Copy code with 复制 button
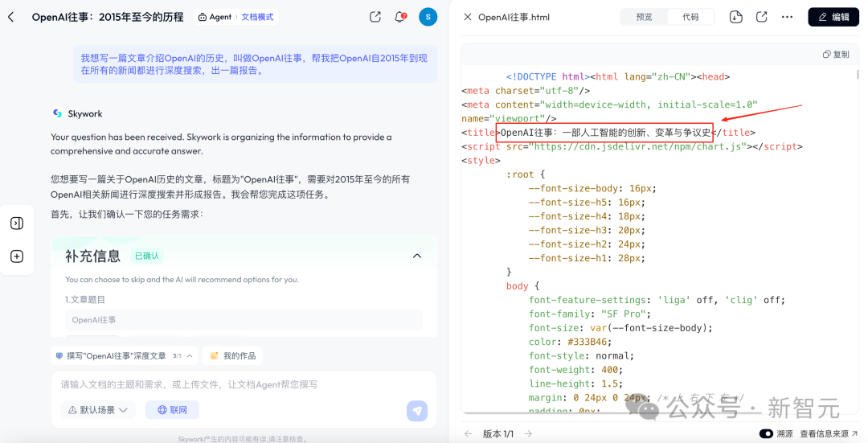 [x=836, y=54]
